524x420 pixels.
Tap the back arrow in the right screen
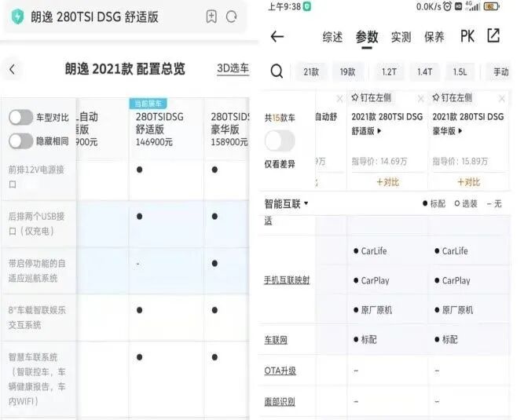pos(277,36)
